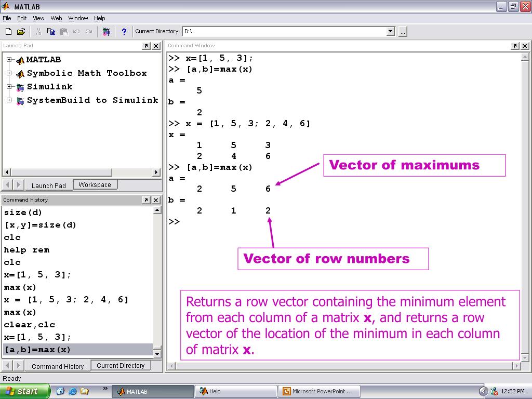Viewport: 532px width, 399px height.
Task: Undock the Launch Pad panel
Action: coord(146,46)
